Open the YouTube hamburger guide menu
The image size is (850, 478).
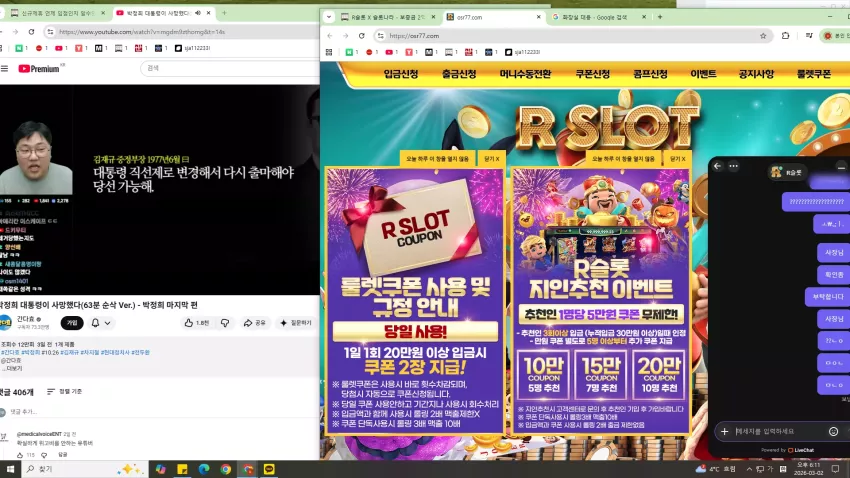coord(4,69)
